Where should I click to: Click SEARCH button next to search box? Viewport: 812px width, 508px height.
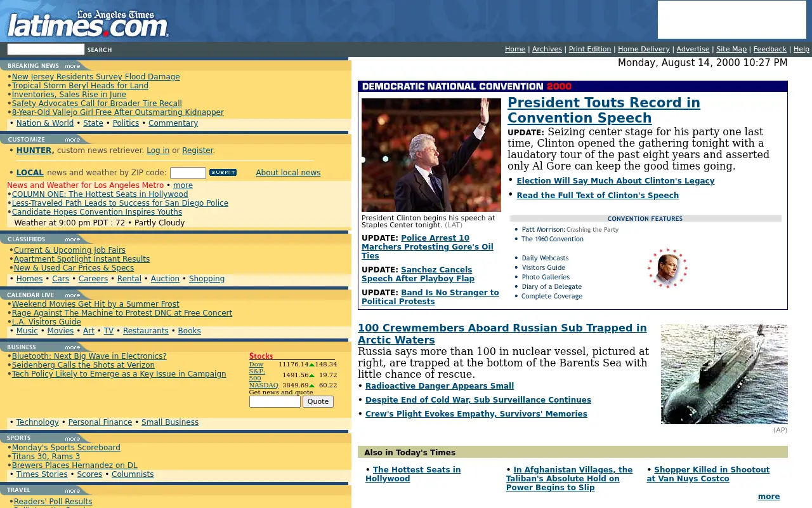[x=100, y=50]
